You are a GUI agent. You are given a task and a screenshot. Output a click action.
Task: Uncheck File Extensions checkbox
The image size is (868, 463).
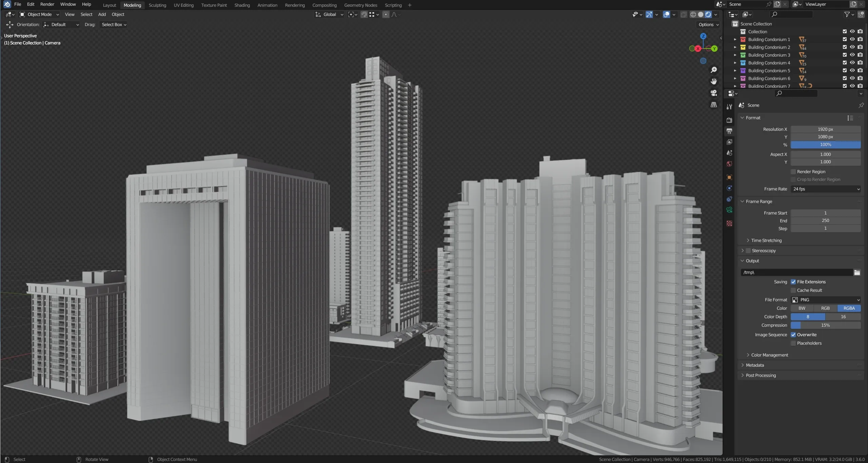[x=793, y=282]
